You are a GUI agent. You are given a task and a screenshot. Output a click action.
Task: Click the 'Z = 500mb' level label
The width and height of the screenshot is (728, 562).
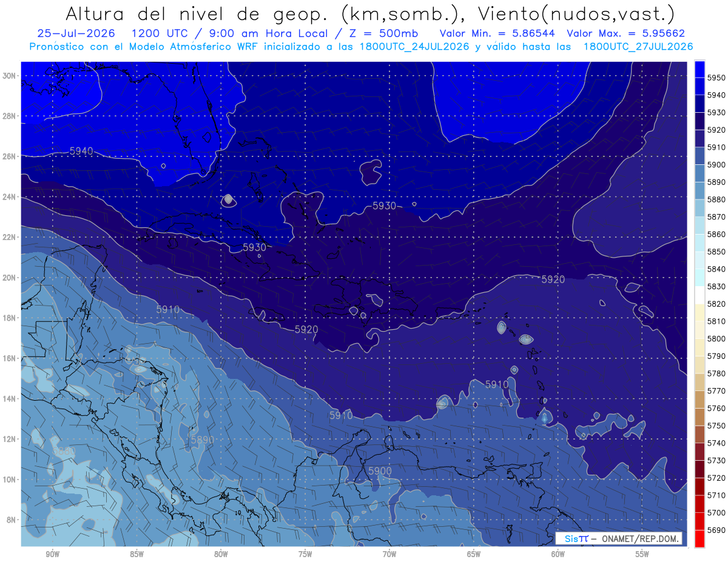pos(384,34)
